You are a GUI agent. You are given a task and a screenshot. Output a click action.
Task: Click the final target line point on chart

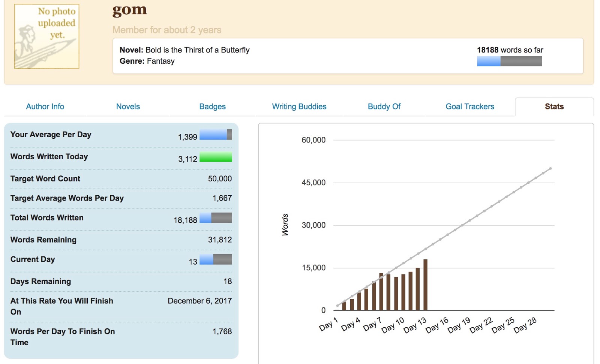[x=550, y=169]
